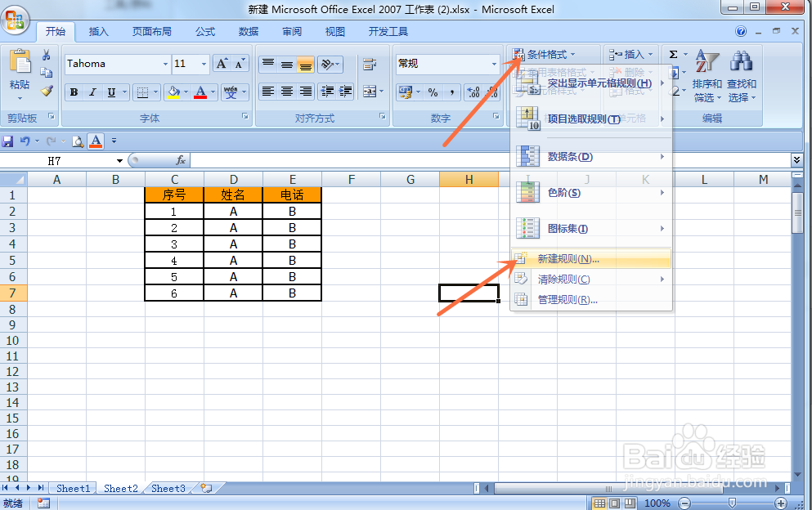Switch to the 公式 tab
The height and width of the screenshot is (510, 812).
205,32
